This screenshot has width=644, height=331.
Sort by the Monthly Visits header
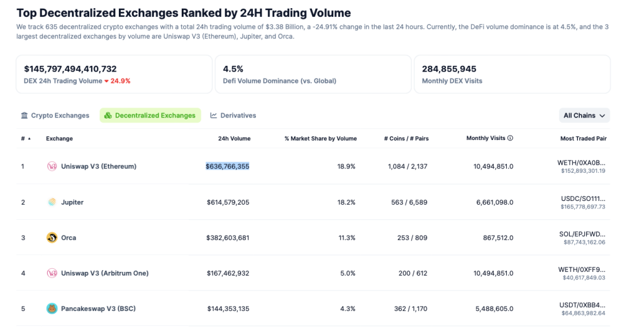(x=486, y=138)
